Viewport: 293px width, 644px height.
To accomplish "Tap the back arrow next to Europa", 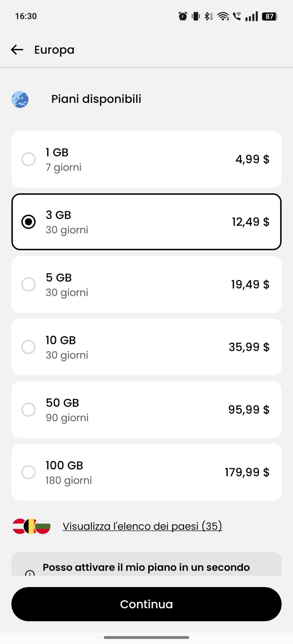I will point(17,50).
